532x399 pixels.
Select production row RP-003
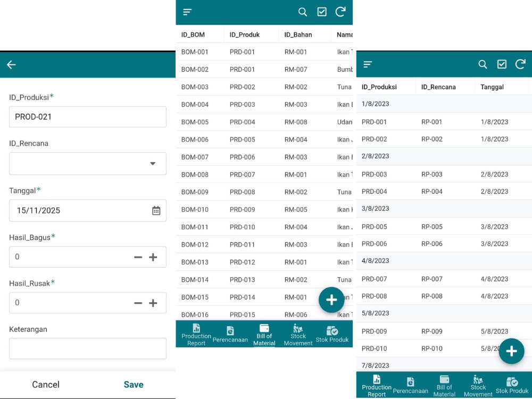coord(444,174)
